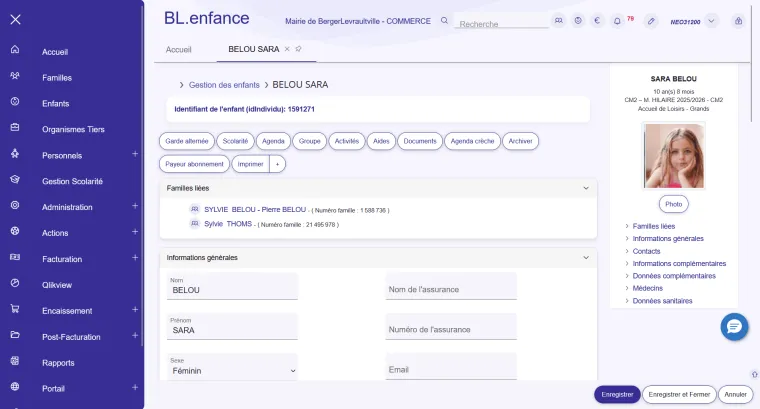Click family icon beside SYLVIE BELOU

point(194,209)
